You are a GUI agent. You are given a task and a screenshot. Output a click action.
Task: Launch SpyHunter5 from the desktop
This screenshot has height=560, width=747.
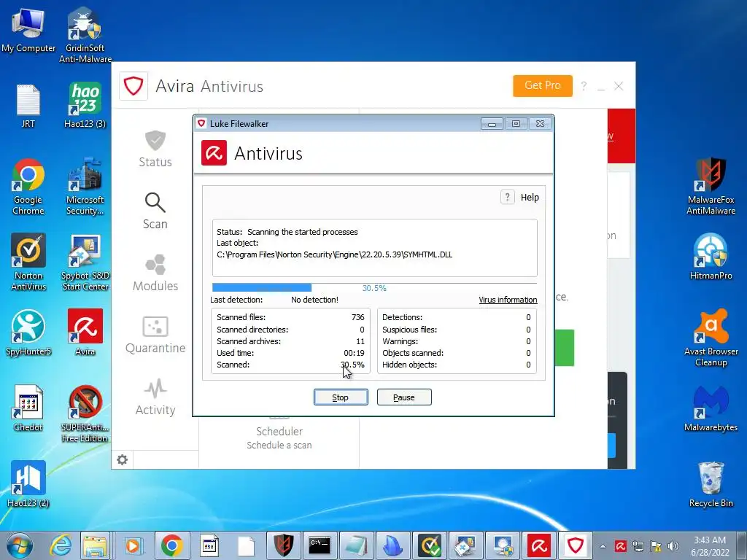[x=28, y=332]
